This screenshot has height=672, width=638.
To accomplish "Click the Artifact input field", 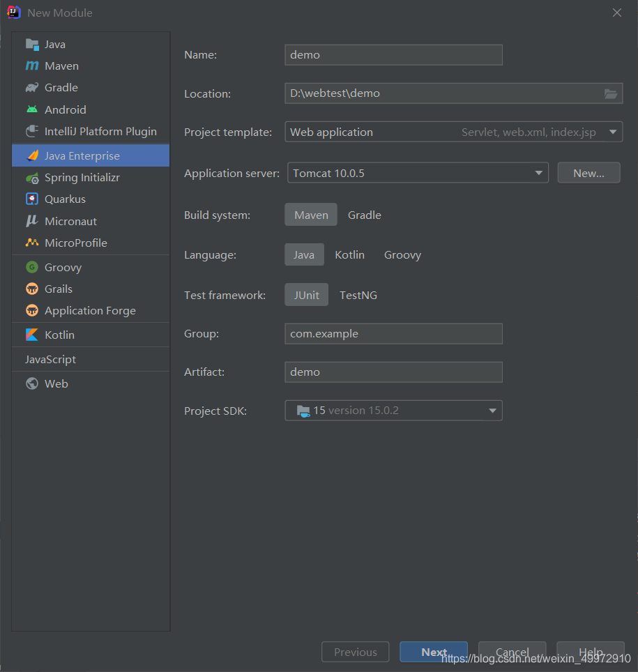I will pos(393,372).
